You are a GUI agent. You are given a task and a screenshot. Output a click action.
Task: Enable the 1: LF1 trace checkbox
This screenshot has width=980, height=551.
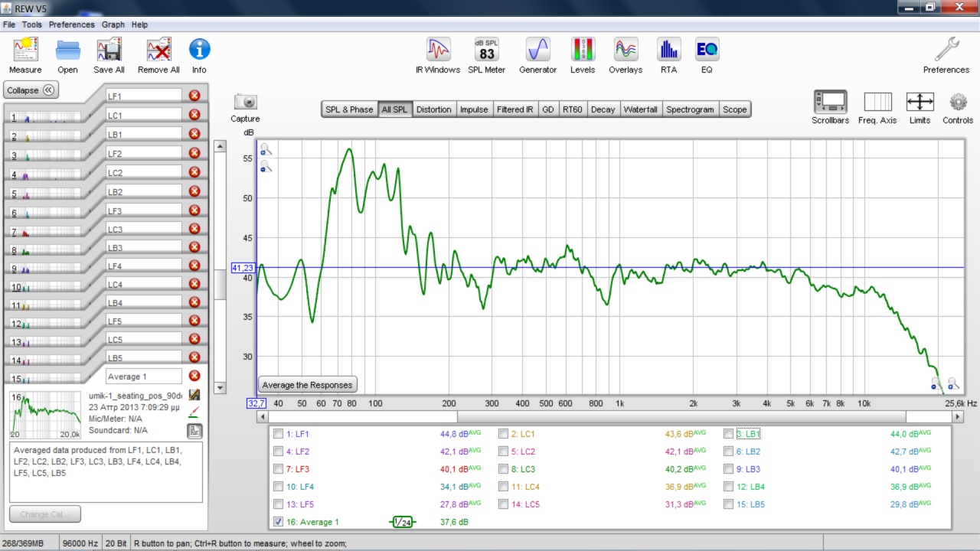point(278,434)
